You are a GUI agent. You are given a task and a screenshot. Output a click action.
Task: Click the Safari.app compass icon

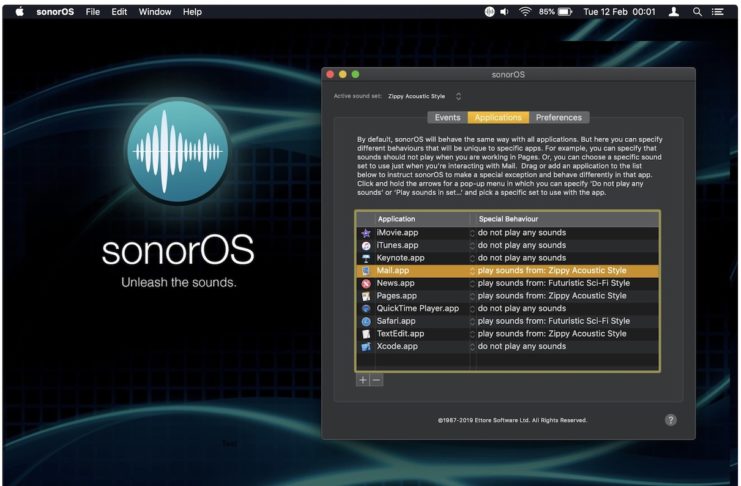(x=366, y=321)
